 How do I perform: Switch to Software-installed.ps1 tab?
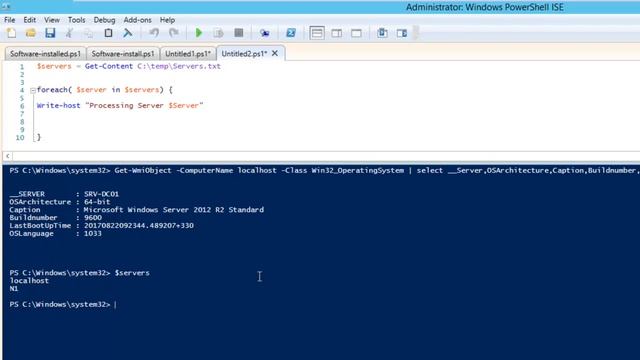45,53
